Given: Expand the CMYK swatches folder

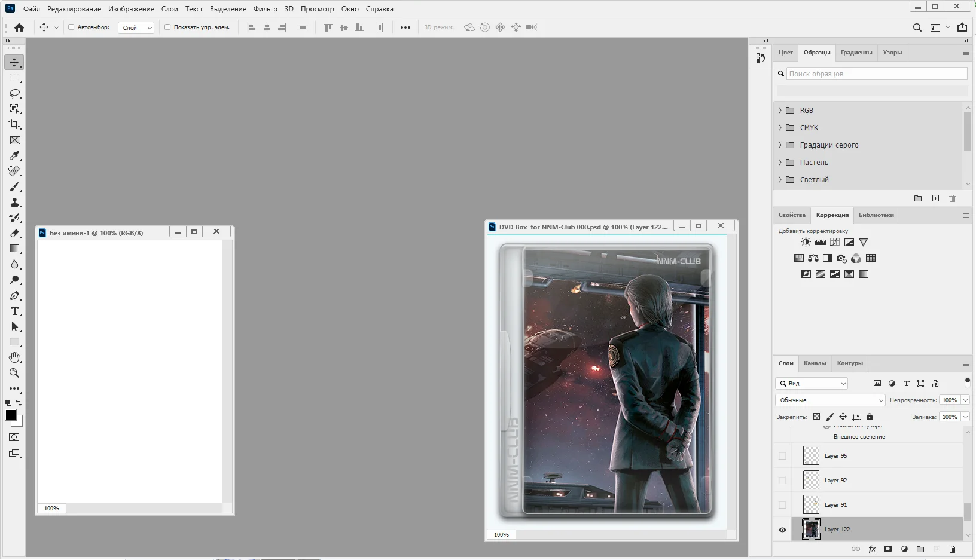Looking at the screenshot, I should click(x=780, y=128).
